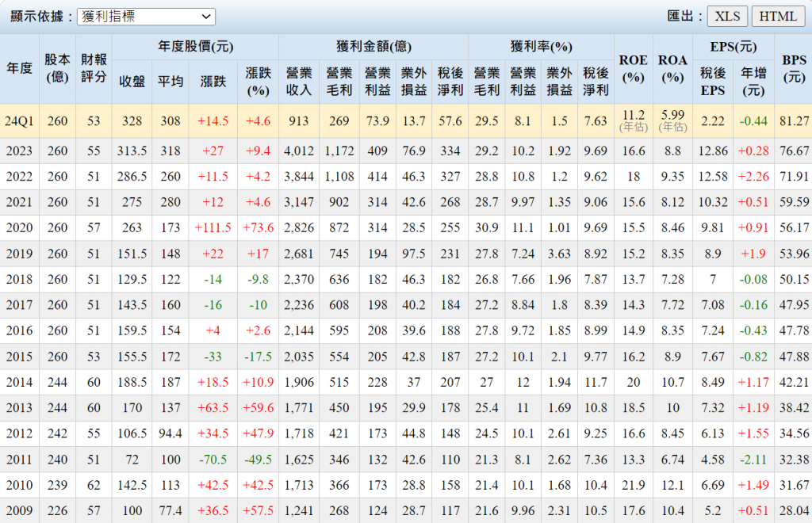Select the 24Q1 row year cell
Screen dimensions: 812x523
[x=20, y=121]
